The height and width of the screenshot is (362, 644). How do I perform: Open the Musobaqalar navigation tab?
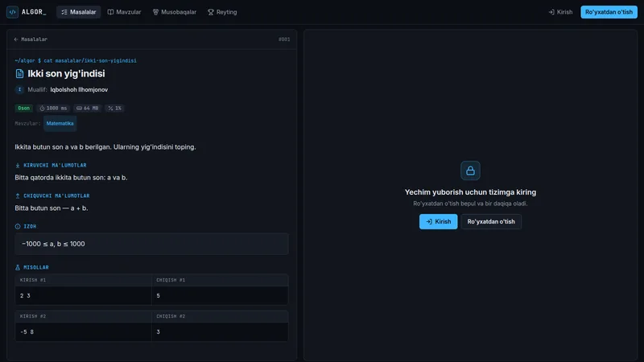[175, 12]
